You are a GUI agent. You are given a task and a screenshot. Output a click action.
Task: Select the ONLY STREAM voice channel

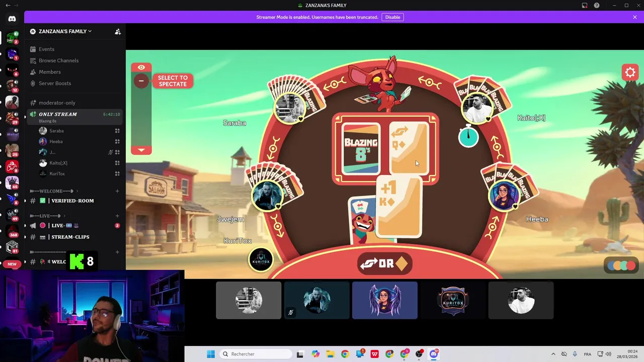coord(75,117)
